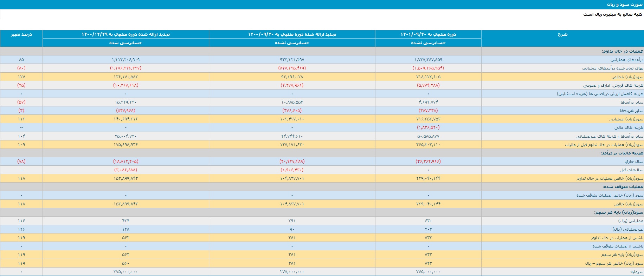The image size is (644, 277).
Task: Click the غیرعملیاتی (ریال) row label
Action: tap(628, 229)
